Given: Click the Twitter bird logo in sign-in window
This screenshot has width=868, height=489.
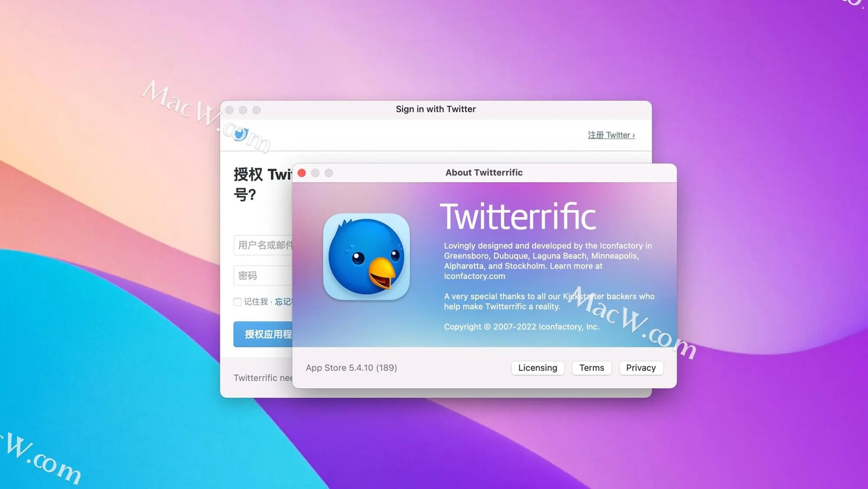Looking at the screenshot, I should [x=240, y=134].
